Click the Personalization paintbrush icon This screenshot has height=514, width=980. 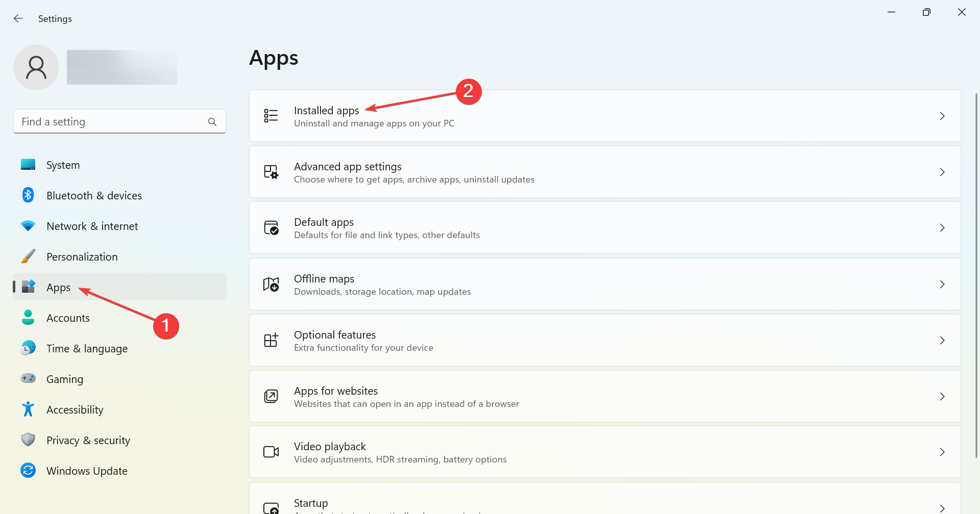28,256
